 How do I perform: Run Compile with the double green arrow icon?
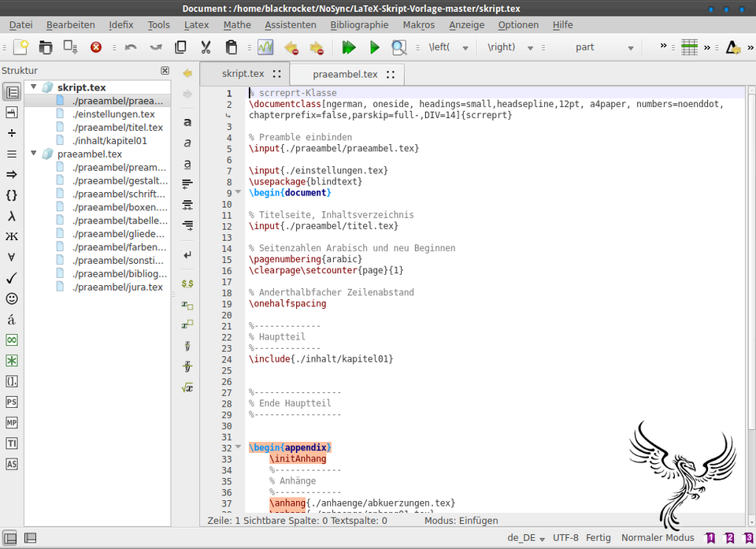click(x=349, y=48)
